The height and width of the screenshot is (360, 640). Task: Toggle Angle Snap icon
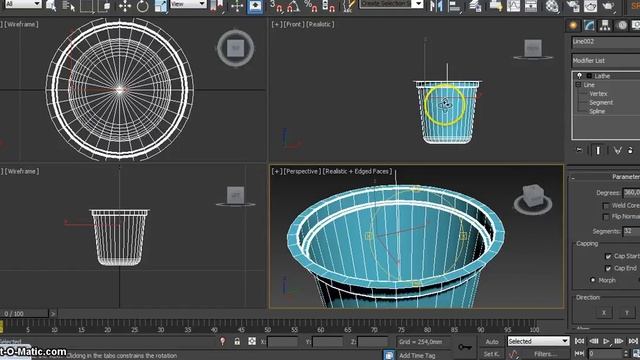[x=293, y=6]
